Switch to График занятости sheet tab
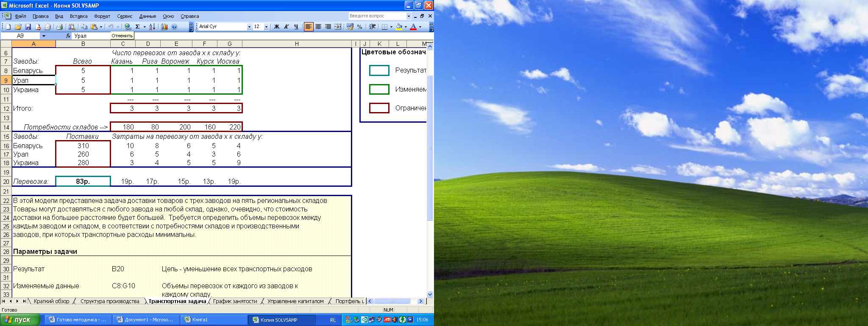This screenshot has width=868, height=326. (x=235, y=301)
